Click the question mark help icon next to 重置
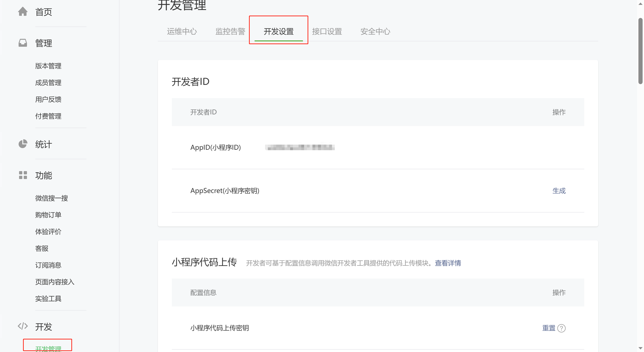The height and width of the screenshot is (352, 644). [x=561, y=328]
